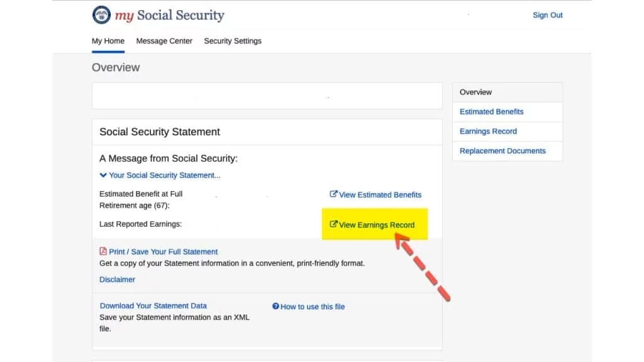Open the Security Settings tab
This screenshot has width=644, height=362.
click(x=232, y=40)
